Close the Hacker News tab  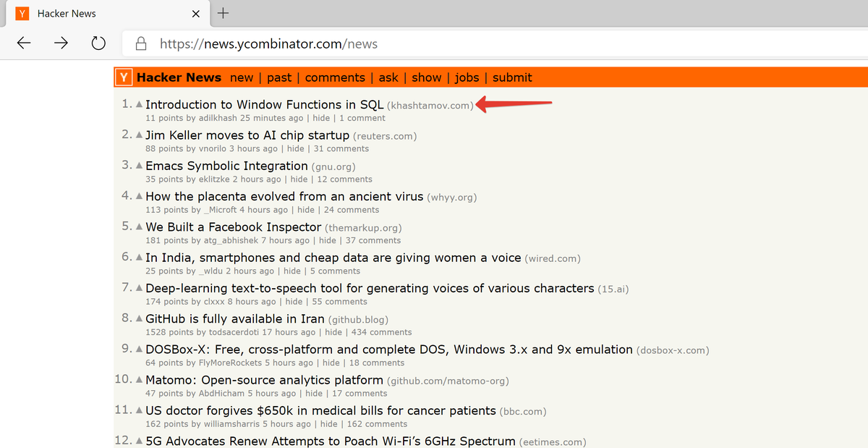point(196,14)
